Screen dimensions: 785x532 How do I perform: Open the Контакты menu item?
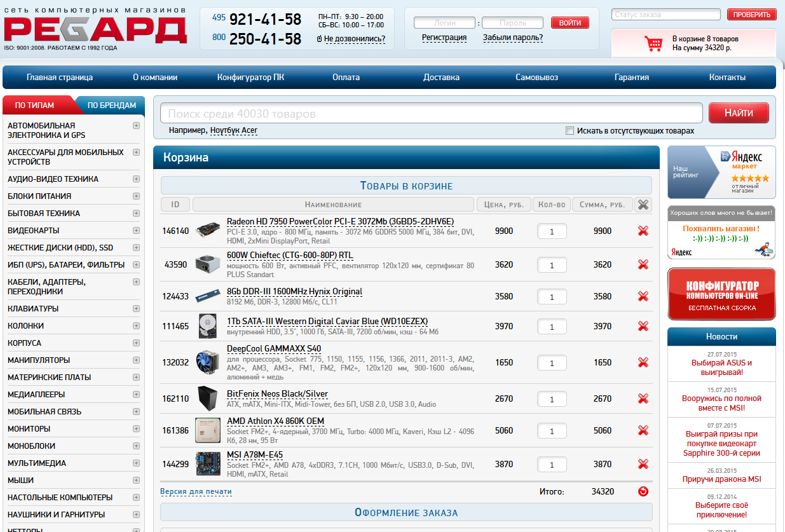[727, 78]
